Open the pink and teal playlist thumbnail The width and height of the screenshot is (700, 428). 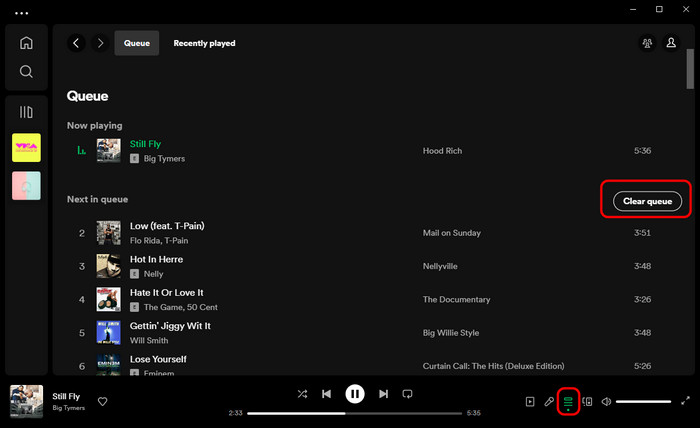point(26,186)
